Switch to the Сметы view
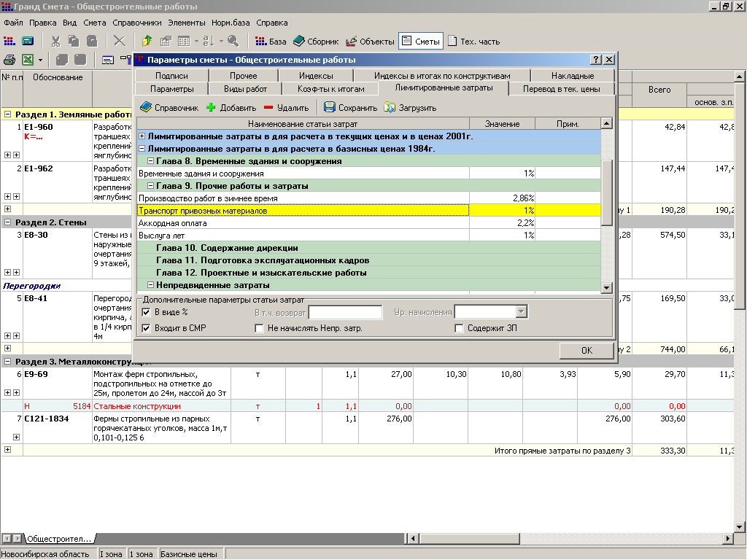Image resolution: width=747 pixels, height=560 pixels. (x=421, y=42)
